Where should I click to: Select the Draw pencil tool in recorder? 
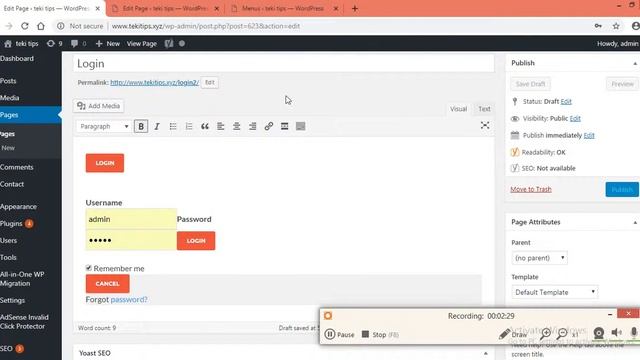pyautogui.click(x=513, y=335)
